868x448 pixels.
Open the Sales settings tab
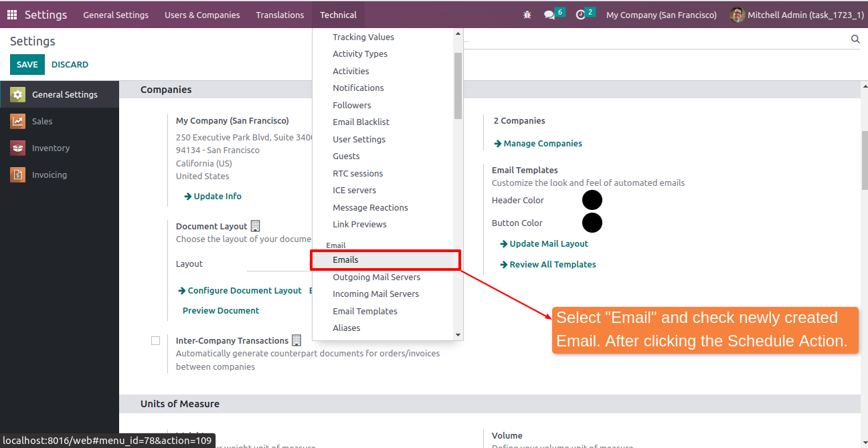tap(60, 121)
